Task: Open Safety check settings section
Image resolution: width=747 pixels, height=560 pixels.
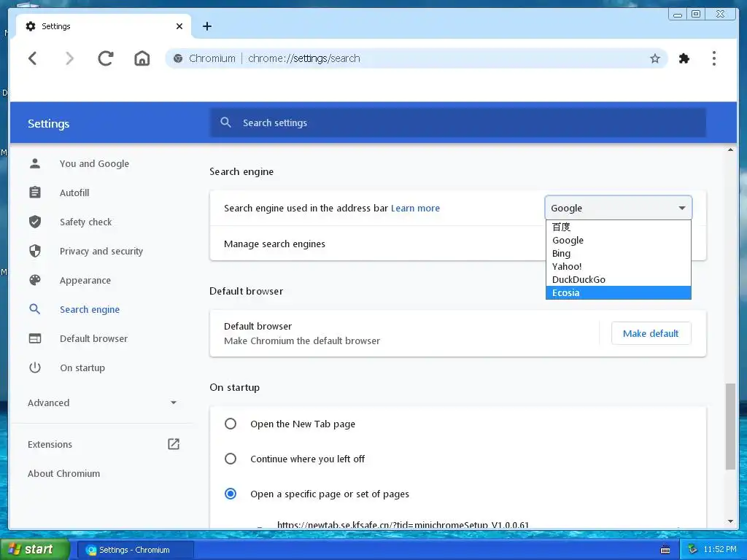Action: [86, 222]
